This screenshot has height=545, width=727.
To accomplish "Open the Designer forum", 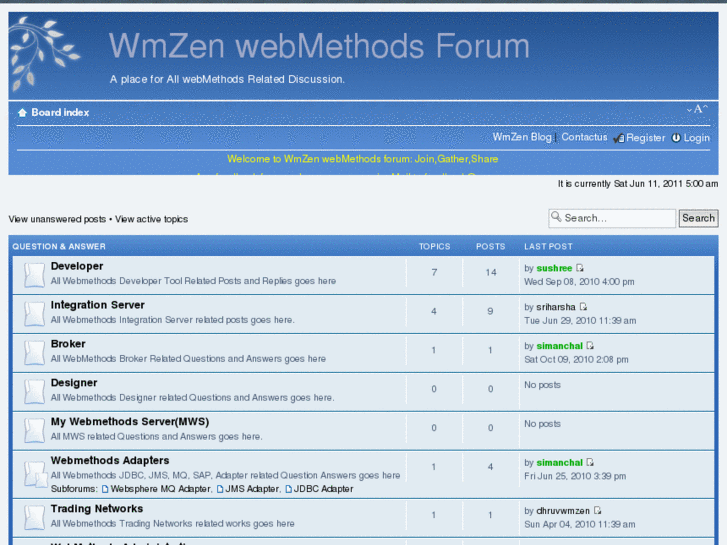I will 74,383.
